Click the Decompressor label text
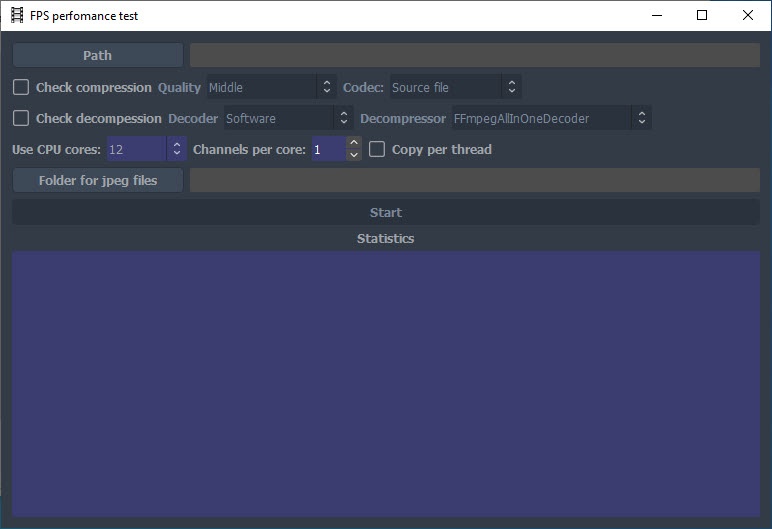Image resolution: width=772 pixels, height=529 pixels. [403, 119]
